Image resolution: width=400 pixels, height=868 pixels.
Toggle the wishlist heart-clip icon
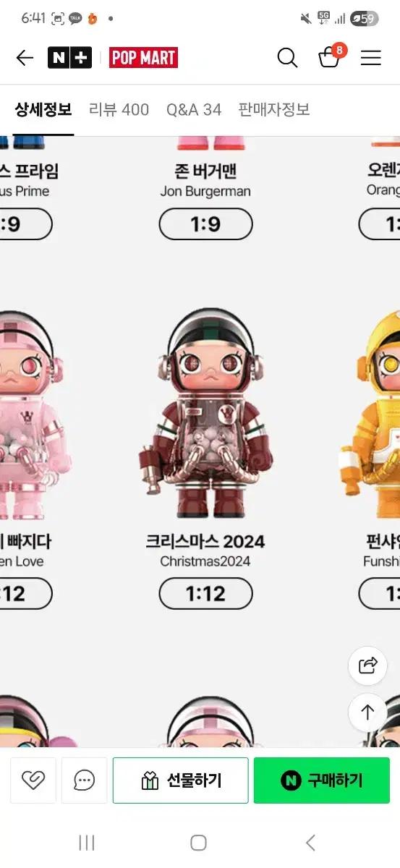(x=33, y=780)
